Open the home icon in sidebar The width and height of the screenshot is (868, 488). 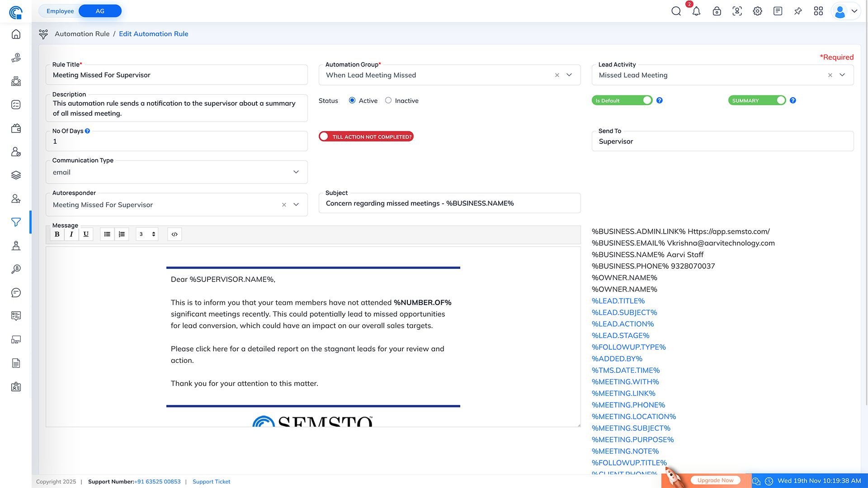tap(16, 34)
